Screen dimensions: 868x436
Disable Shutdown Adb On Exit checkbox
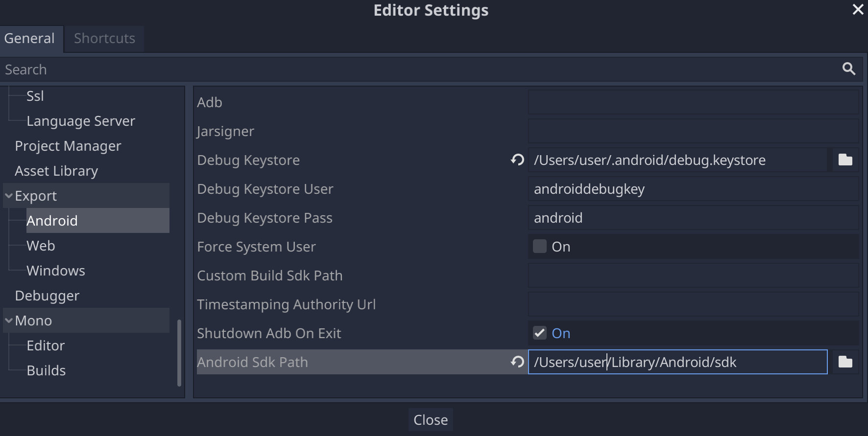(540, 333)
